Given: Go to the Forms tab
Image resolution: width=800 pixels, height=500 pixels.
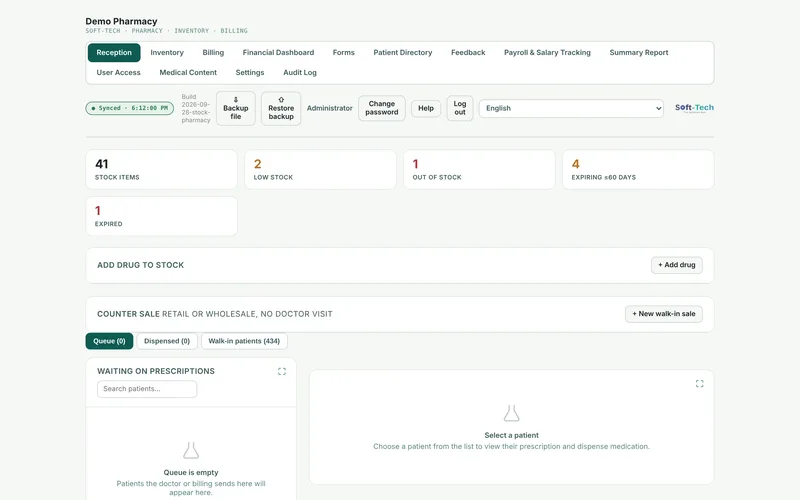Looking at the screenshot, I should [343, 53].
